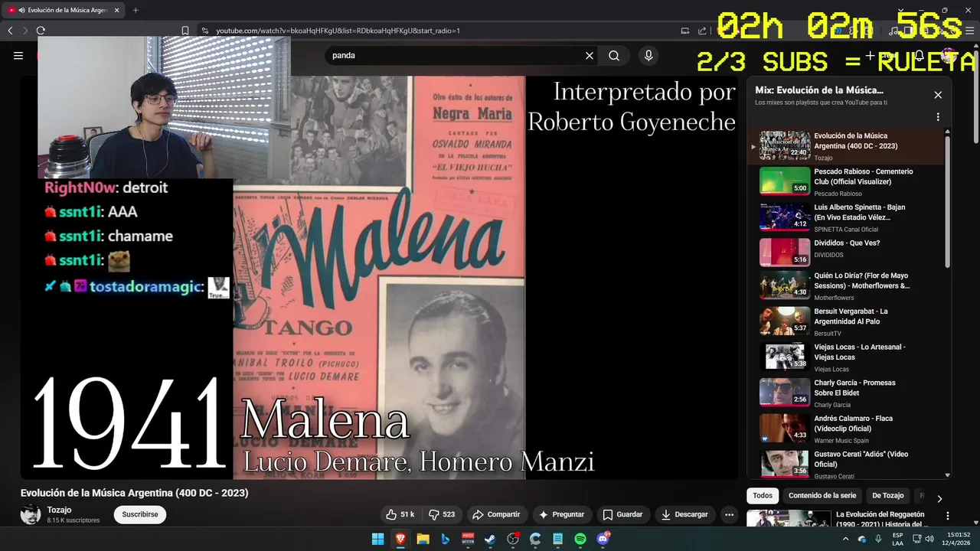Click the ESP LAA language indicator
This screenshot has height=551, width=980.
pos(897,539)
